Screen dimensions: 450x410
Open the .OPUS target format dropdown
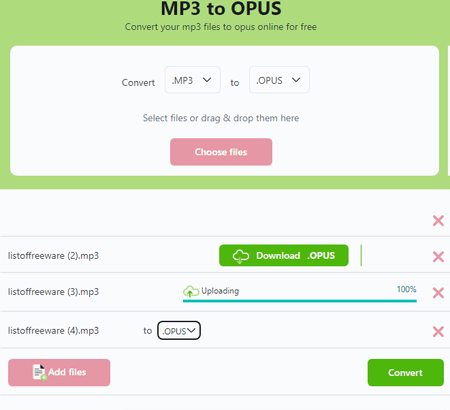[279, 80]
